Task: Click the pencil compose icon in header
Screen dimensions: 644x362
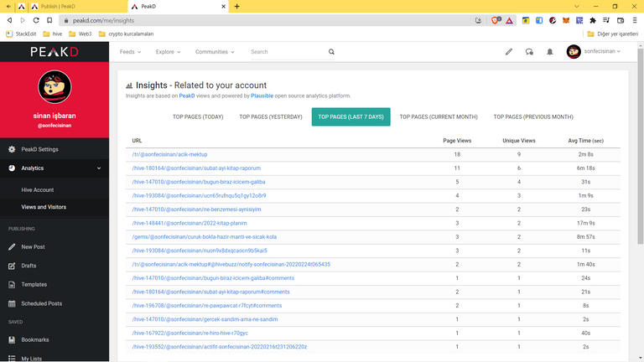Action: point(508,52)
